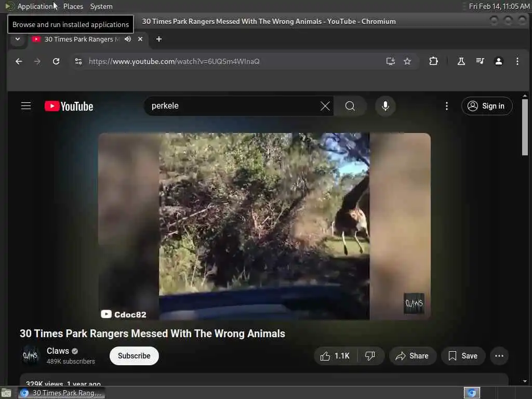Screen dimensions: 532x399
Task: Share the video
Action: pos(412,356)
